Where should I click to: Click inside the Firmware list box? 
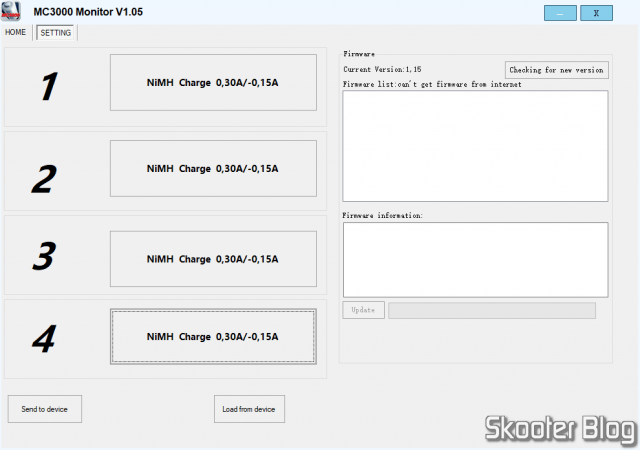click(475, 146)
